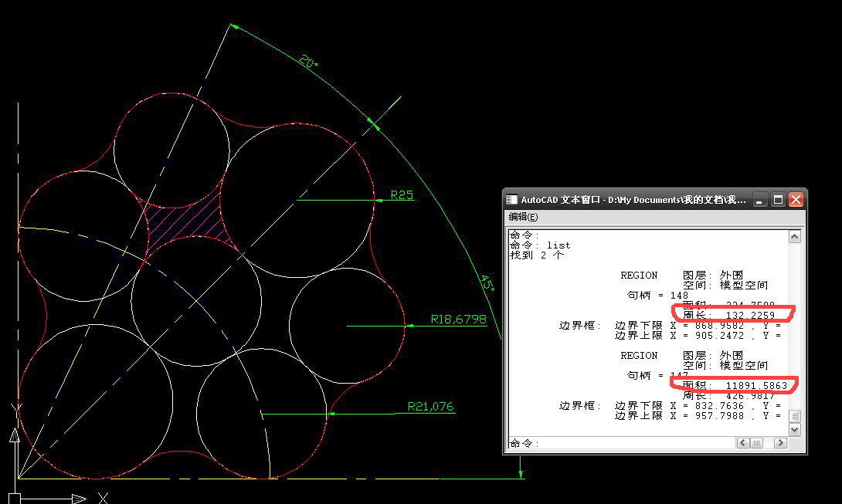The image size is (842, 504).
Task: Click the '句柄 = 148' line
Action: point(657,295)
